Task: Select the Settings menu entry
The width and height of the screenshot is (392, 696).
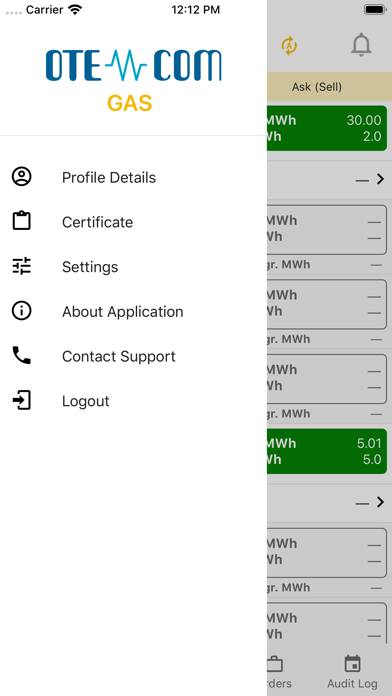Action: pyautogui.click(x=90, y=267)
